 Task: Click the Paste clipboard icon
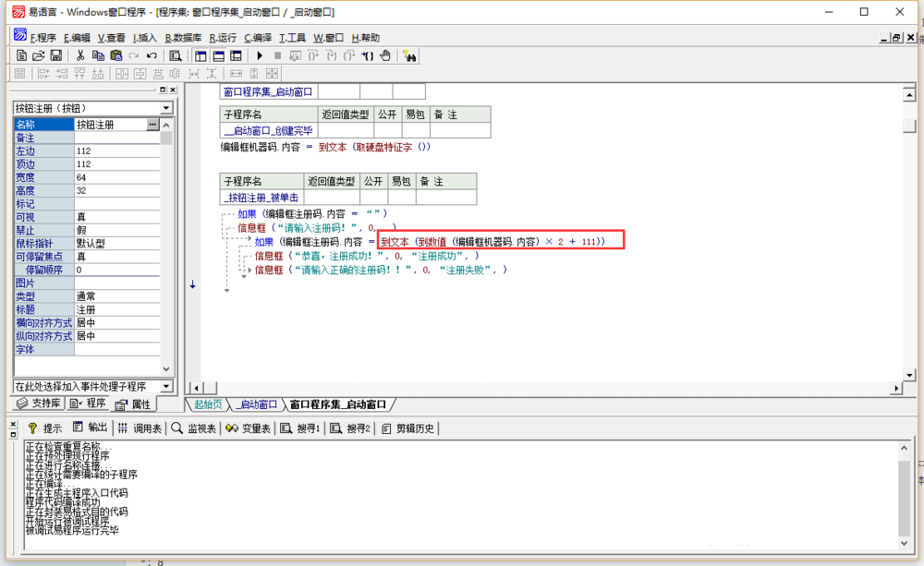pyautogui.click(x=115, y=56)
